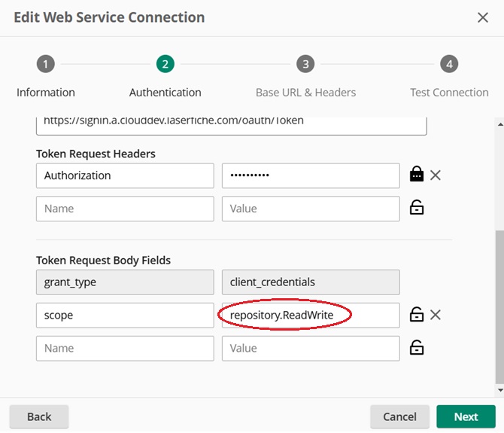Toggle the padlock next to scope field
The height and width of the screenshot is (433, 504).
click(x=416, y=316)
